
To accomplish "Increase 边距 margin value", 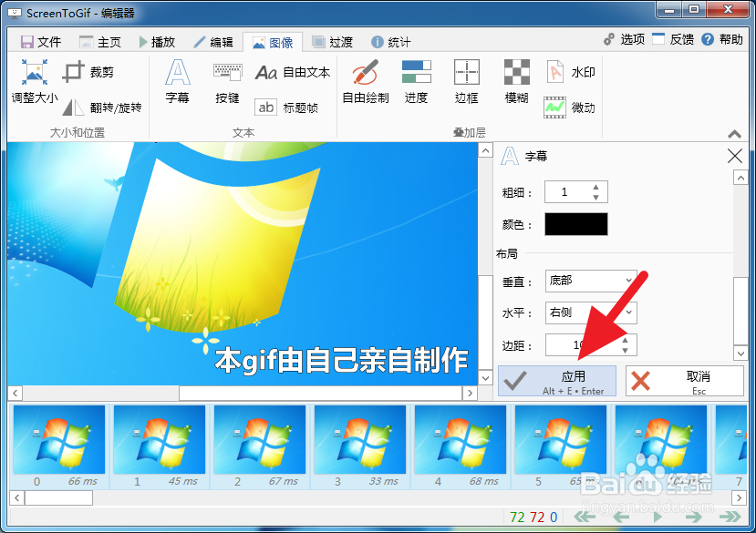I will point(625,340).
